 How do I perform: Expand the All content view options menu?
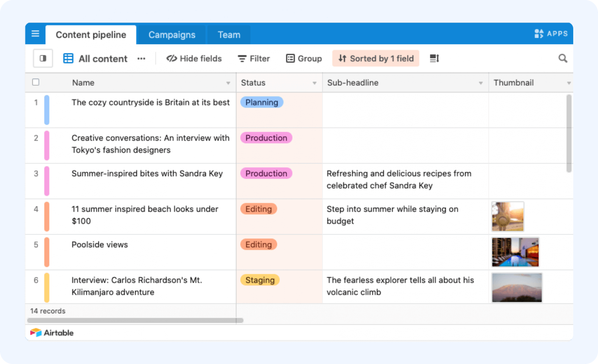tap(141, 58)
